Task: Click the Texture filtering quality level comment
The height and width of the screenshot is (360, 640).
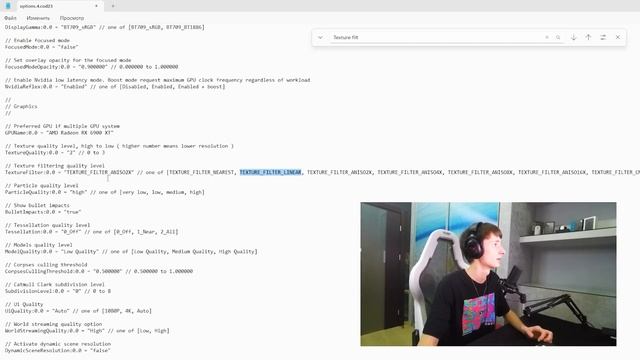Action: point(55,166)
